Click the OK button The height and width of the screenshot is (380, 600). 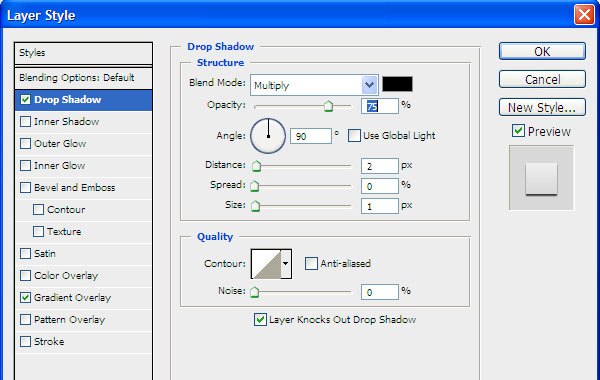[542, 51]
